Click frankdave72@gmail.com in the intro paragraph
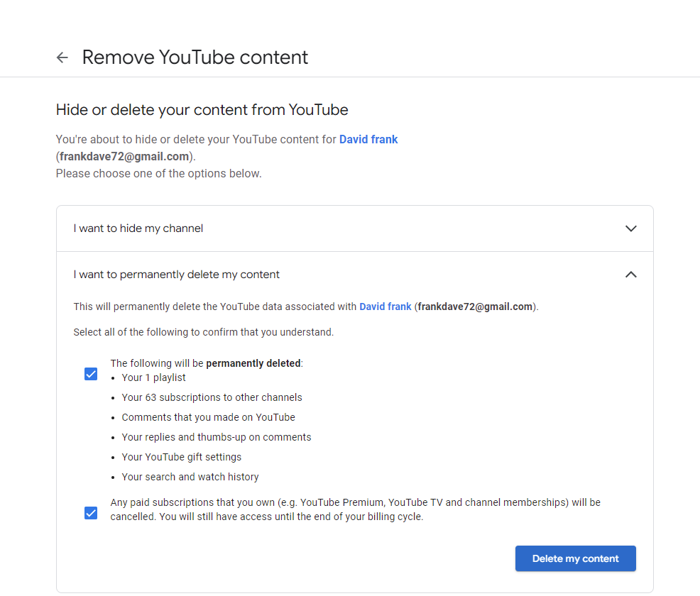The width and height of the screenshot is (700, 596). coord(124,157)
